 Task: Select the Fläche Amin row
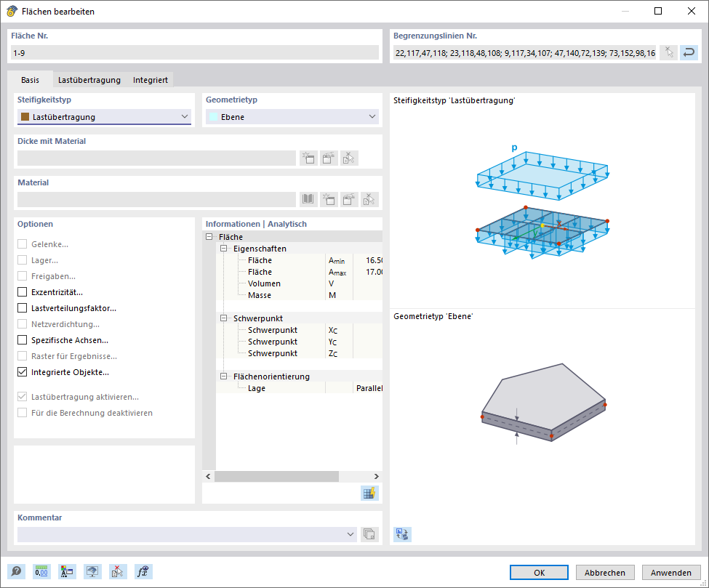[x=300, y=260]
